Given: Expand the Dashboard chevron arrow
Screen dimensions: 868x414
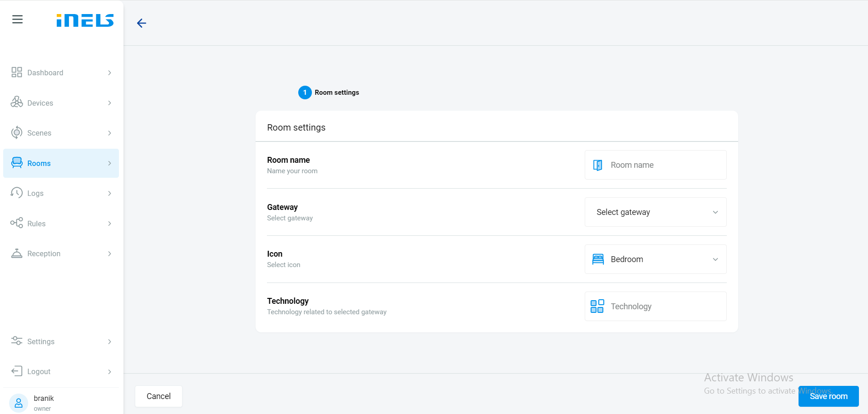Looking at the screenshot, I should pos(109,73).
